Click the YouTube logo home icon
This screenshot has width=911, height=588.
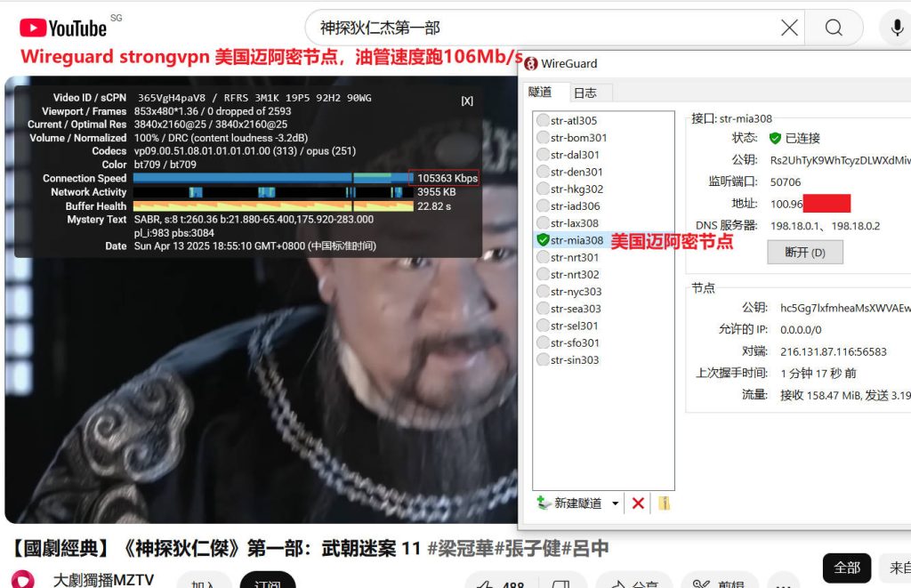pos(62,28)
